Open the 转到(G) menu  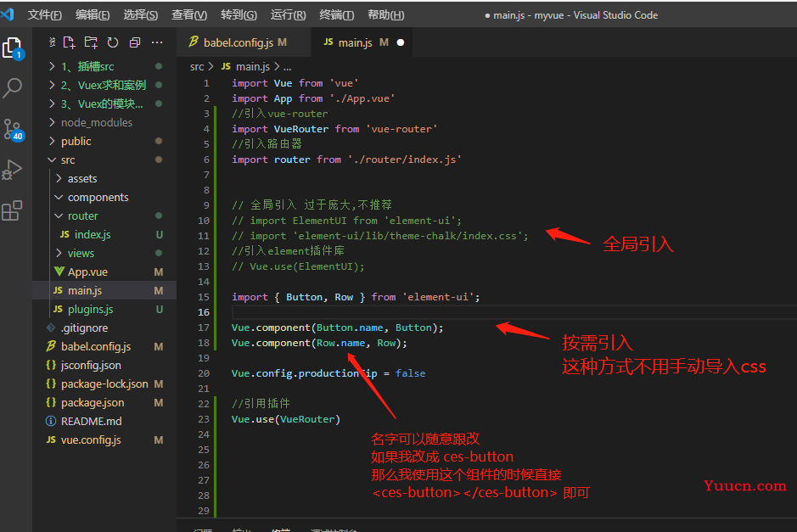click(239, 14)
